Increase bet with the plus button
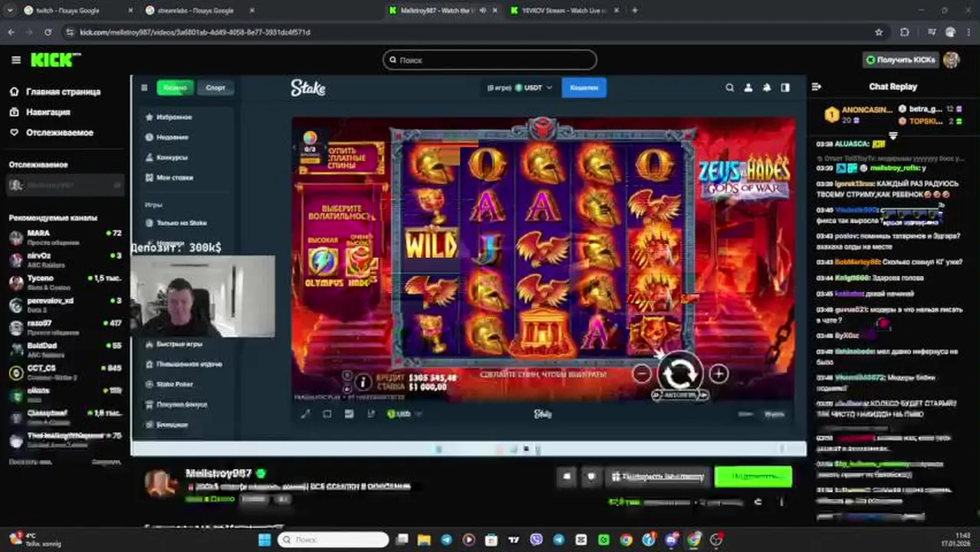 (719, 373)
